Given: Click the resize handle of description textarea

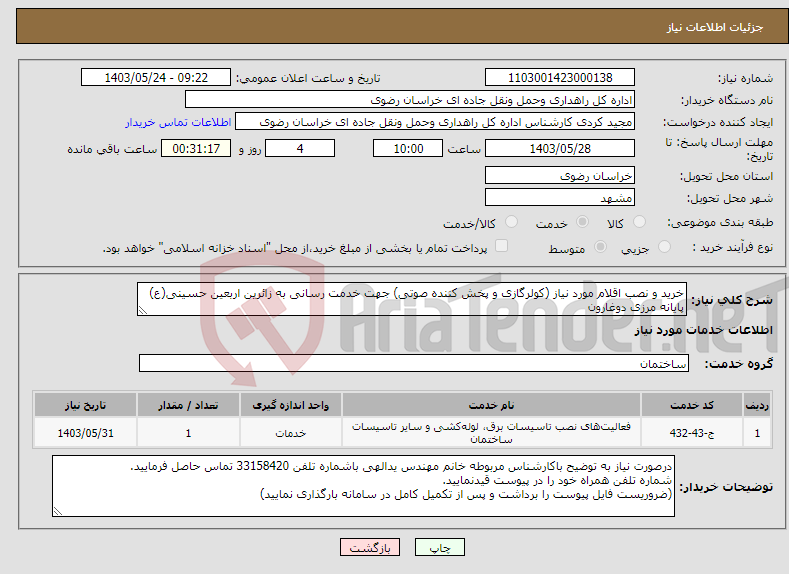Looking at the screenshot, I should [x=142, y=310].
